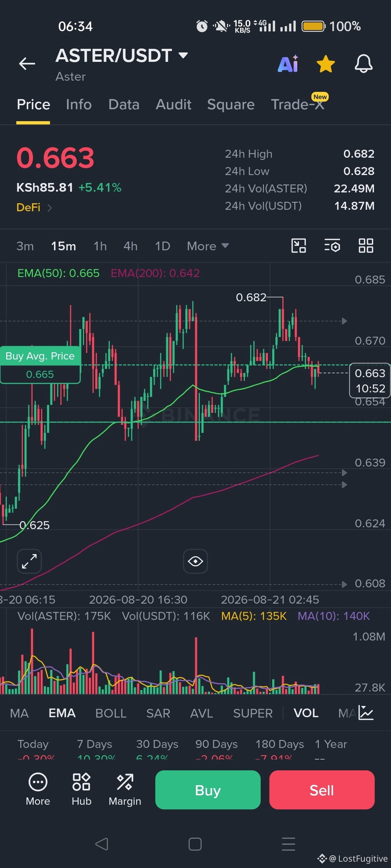Viewport: 391px width, 868px height.
Task: Select the 4h chart interval
Action: coord(130,246)
